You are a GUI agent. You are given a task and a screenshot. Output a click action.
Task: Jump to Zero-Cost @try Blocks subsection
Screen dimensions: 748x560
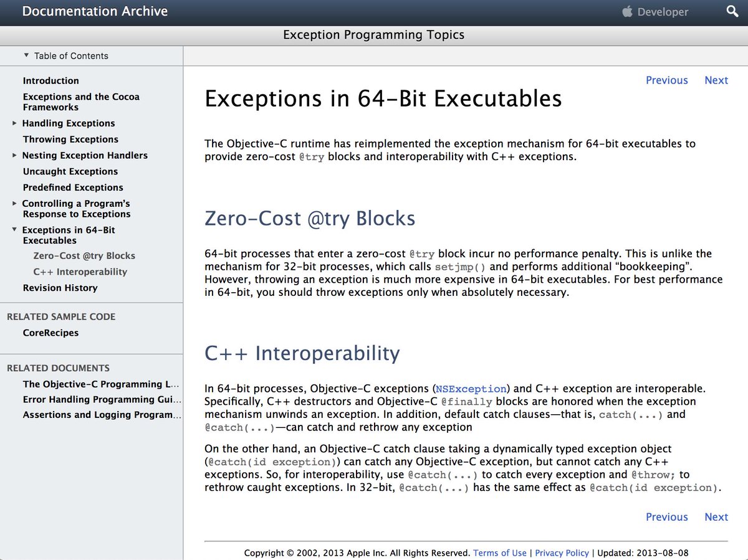pyautogui.click(x=84, y=256)
